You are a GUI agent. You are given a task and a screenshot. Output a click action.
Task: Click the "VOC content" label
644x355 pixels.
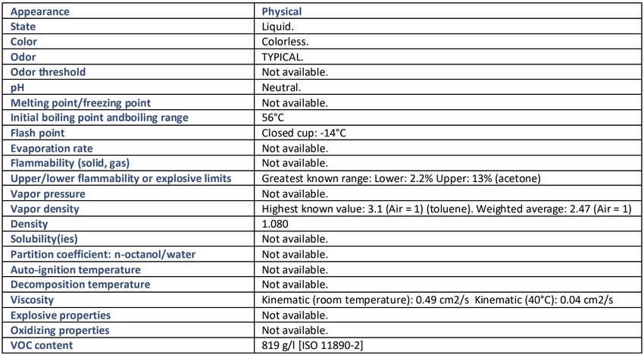click(42, 345)
